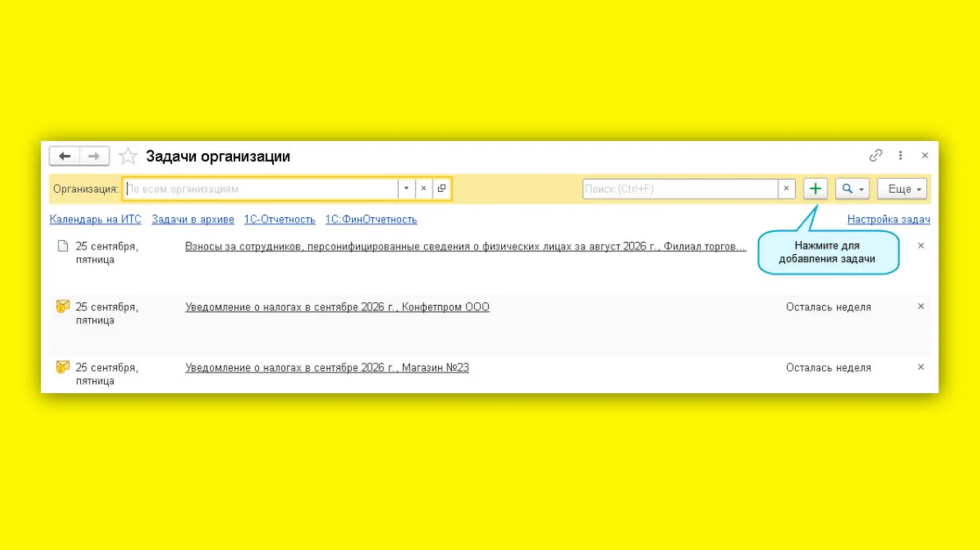980x550 pixels.
Task: Copy link using the chain icon
Action: [x=875, y=155]
